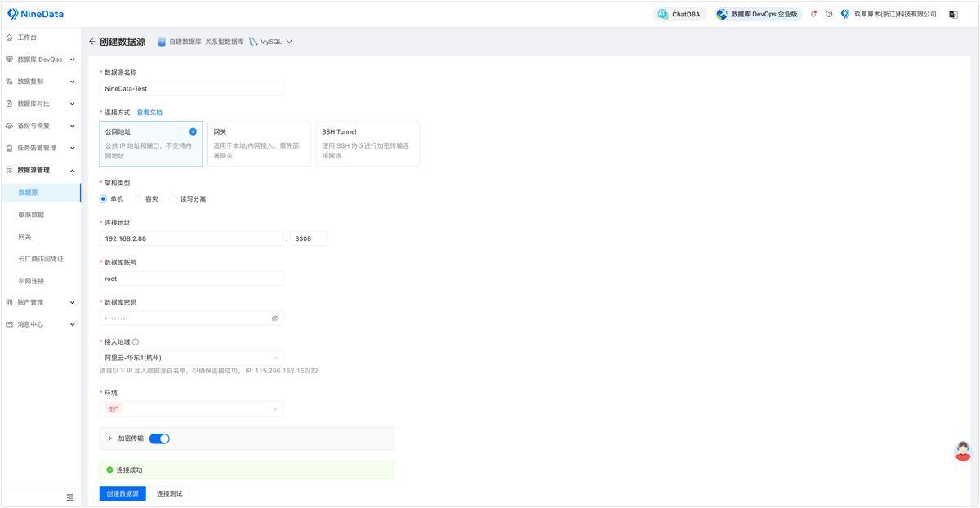Open the 阿里云-华东1(杭州) region dropdown
The width and height of the screenshot is (980, 508).
pos(191,358)
